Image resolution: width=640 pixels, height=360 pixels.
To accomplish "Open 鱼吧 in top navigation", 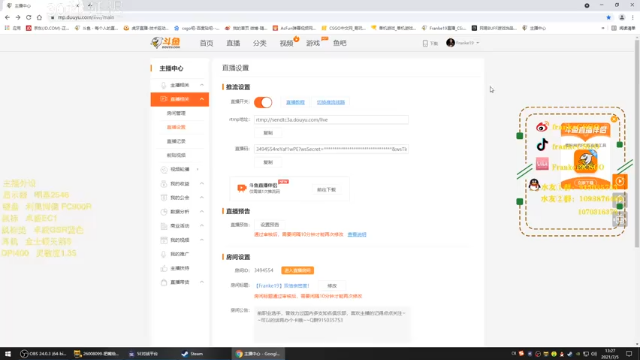I will (x=340, y=43).
